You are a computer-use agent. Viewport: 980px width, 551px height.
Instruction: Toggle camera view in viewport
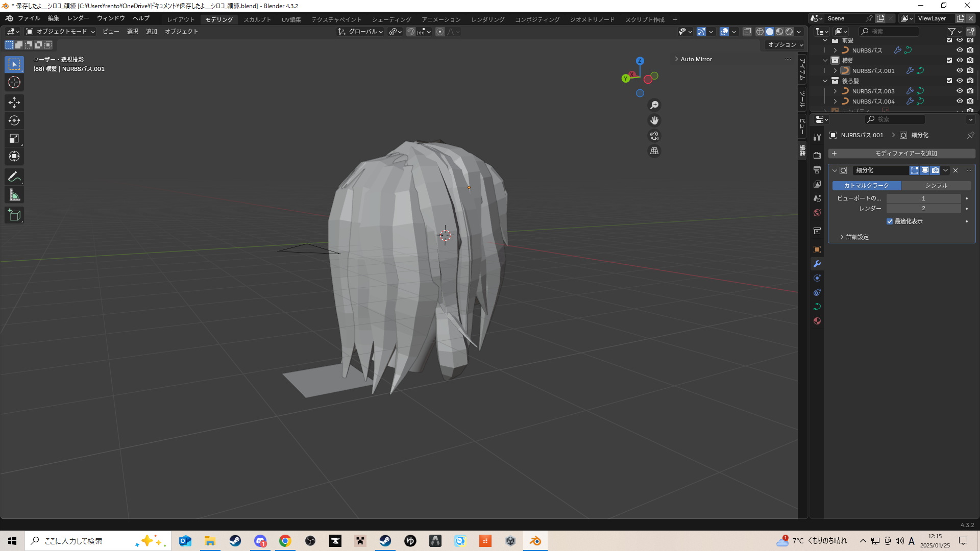pos(654,136)
